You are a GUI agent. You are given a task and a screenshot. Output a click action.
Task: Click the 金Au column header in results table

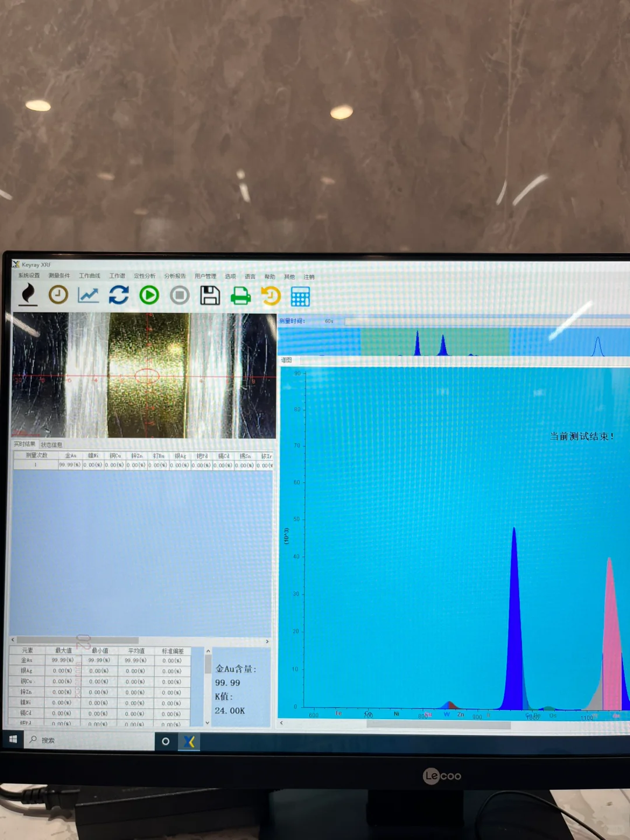(x=70, y=456)
